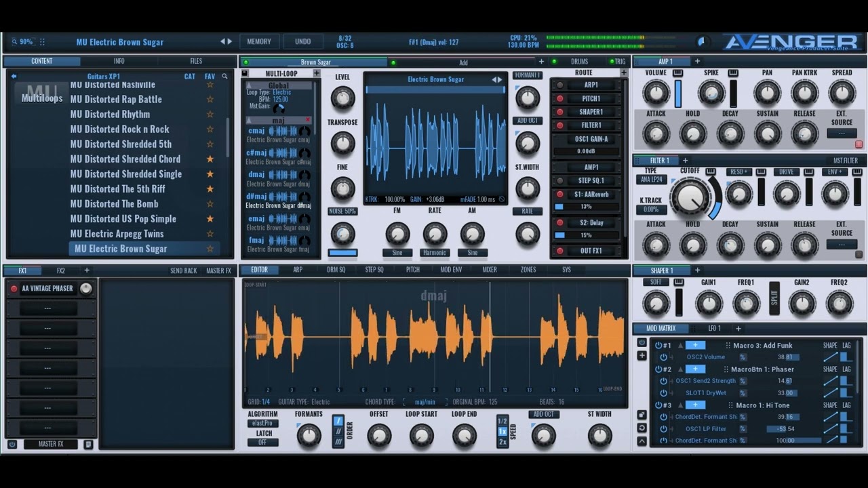The image size is (868, 488).
Task: Click the save disk icon beside MULTI-LOOP
Action: [245, 73]
